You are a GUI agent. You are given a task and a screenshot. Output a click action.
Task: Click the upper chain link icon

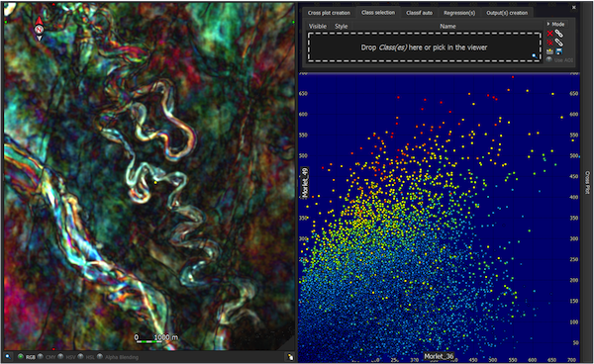coord(558,34)
